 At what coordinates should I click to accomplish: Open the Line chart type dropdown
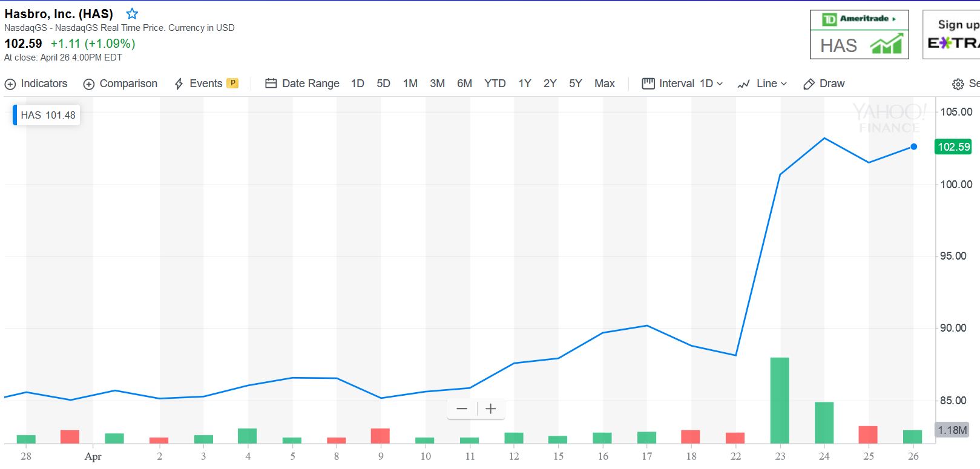[x=762, y=84]
